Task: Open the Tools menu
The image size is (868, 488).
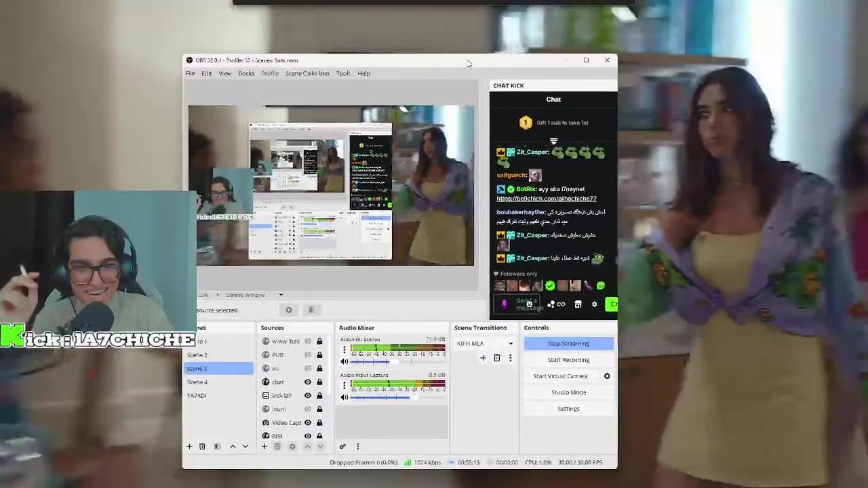Action: pos(343,73)
